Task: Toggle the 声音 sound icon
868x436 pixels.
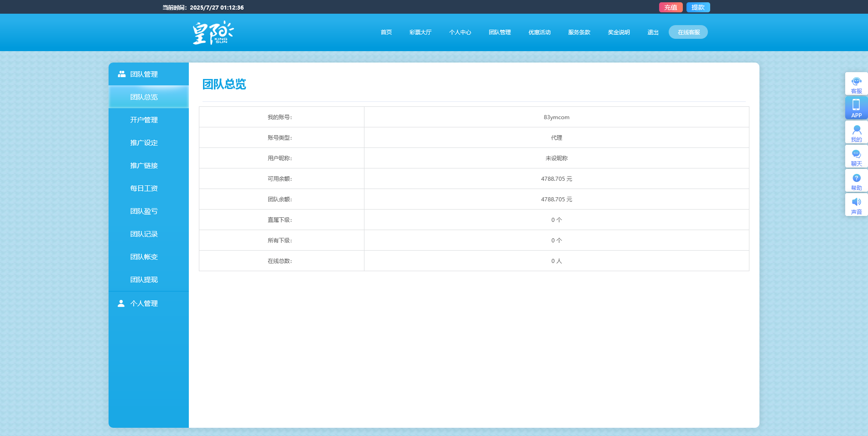Action: [856, 205]
